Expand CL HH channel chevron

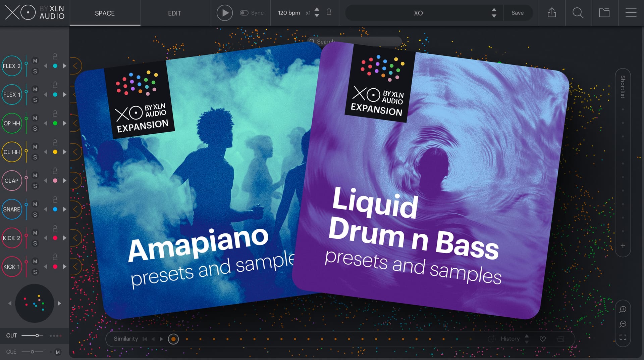tap(75, 152)
